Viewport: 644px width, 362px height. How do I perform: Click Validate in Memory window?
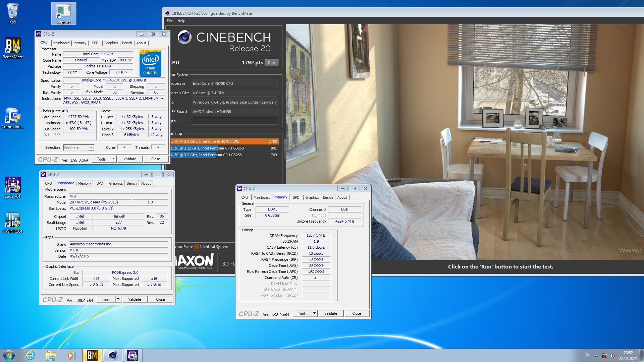331,313
